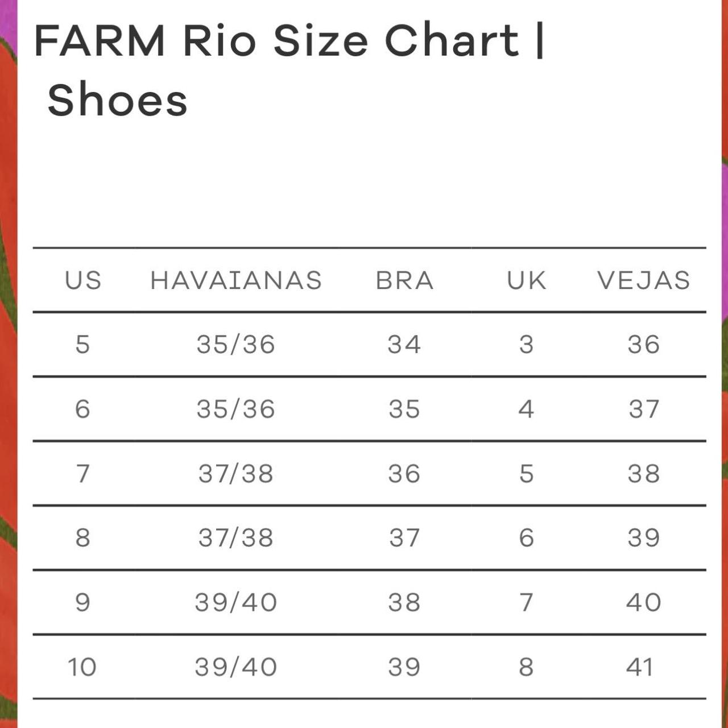The image size is (728, 728).
Task: Click Havaianas 39/40 in US 10 row
Action: (236, 667)
